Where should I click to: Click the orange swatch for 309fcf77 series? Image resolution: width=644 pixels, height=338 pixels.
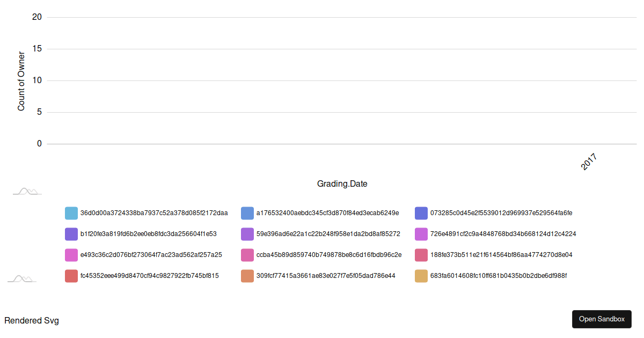(247, 275)
